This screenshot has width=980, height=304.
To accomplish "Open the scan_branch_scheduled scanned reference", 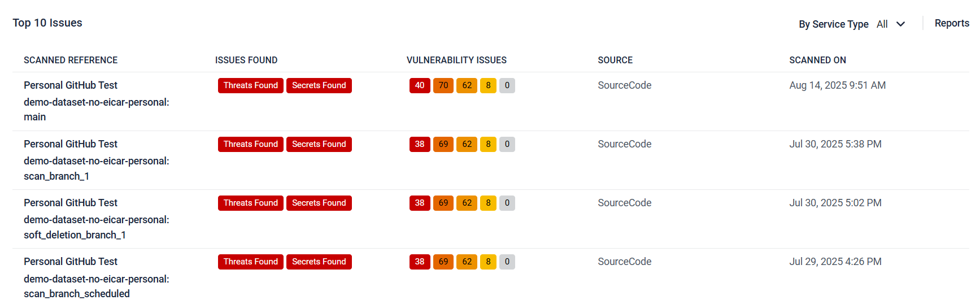I will pyautogui.click(x=97, y=286).
